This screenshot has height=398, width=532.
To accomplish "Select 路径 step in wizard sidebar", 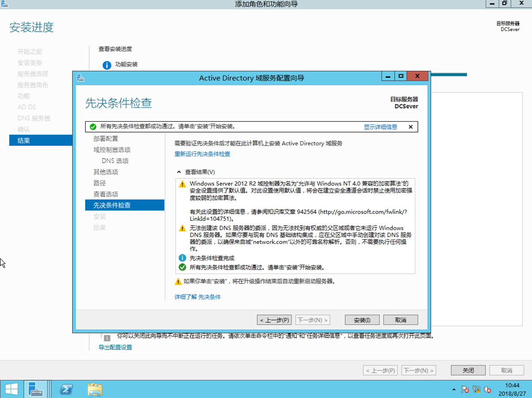I will (x=100, y=183).
